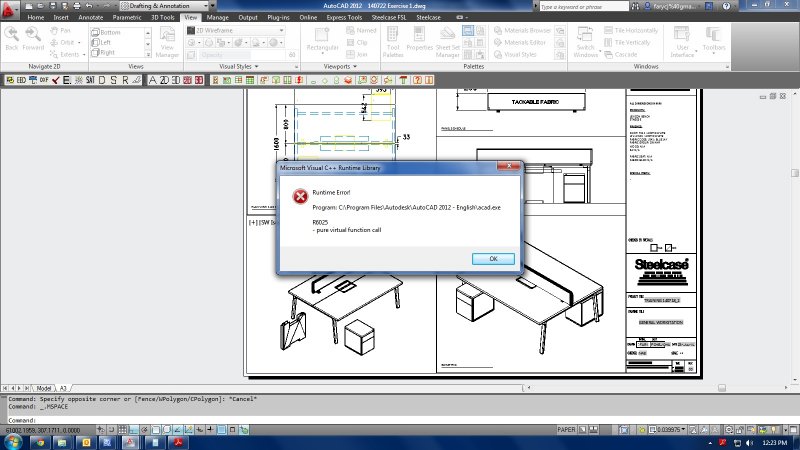
Task: Click the binoculars search icon
Action: click(x=635, y=6)
